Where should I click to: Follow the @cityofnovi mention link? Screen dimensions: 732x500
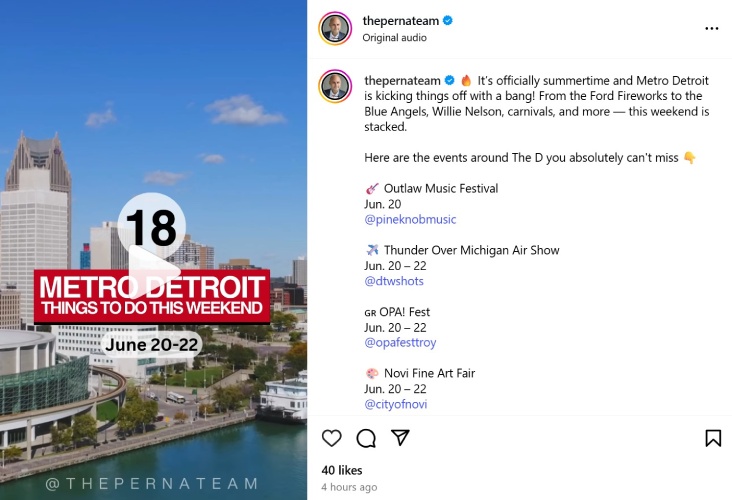(395, 404)
